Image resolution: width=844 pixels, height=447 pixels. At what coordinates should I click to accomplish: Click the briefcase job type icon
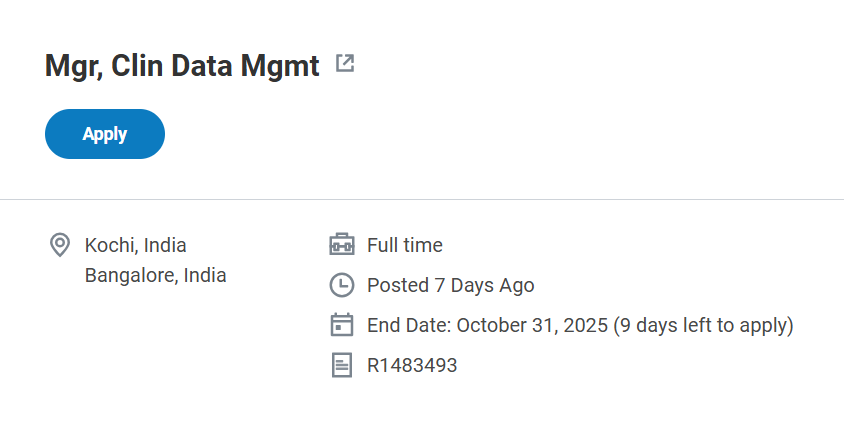coord(342,245)
